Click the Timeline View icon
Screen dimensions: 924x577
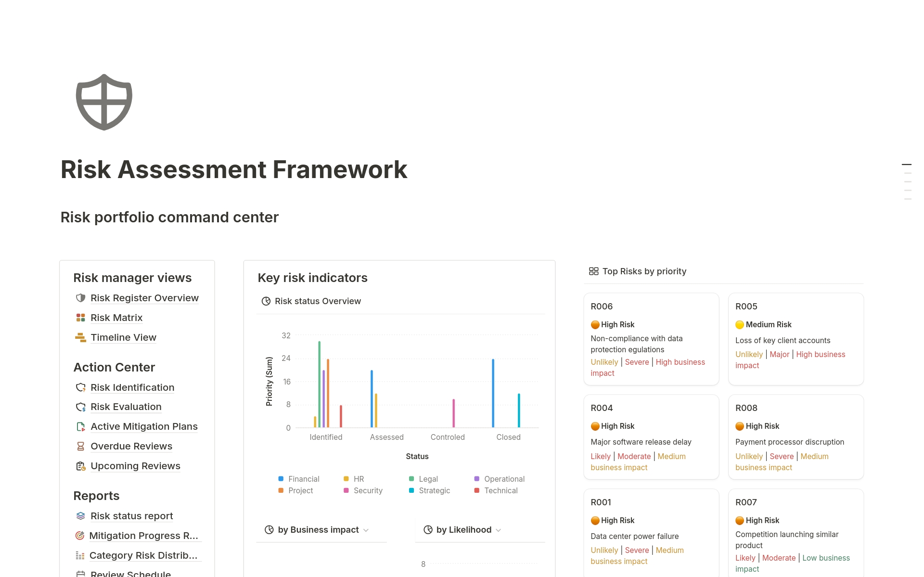click(x=80, y=337)
